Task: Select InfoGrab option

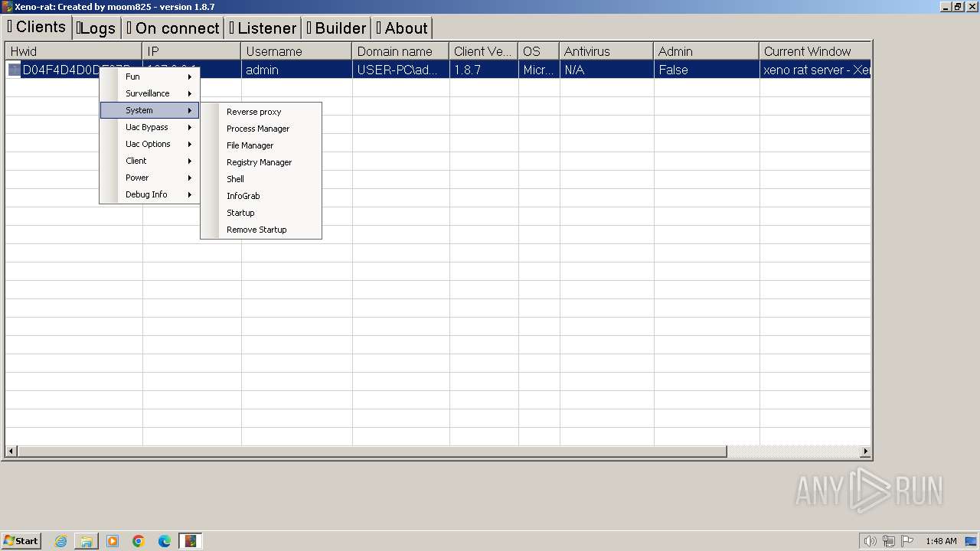Action: pos(261,196)
